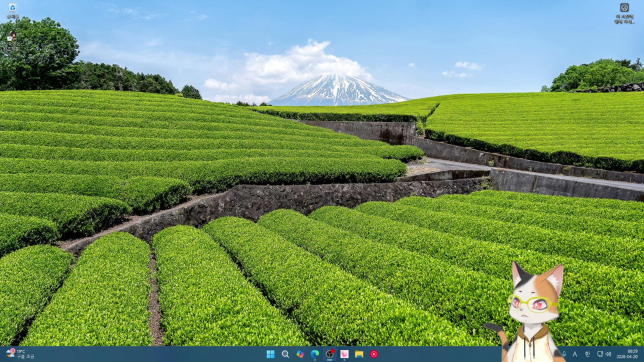The height and width of the screenshot is (362, 644).
Task: Select the shortcut icon below Recycle Bin
Action: point(11,38)
